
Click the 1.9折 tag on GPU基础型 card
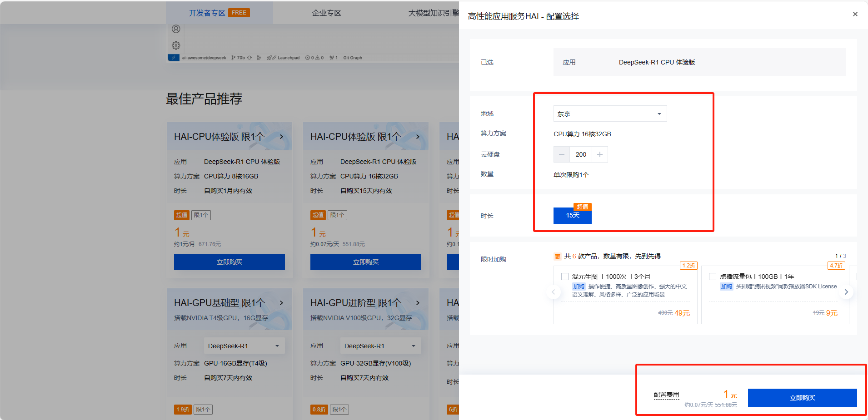[x=183, y=410]
